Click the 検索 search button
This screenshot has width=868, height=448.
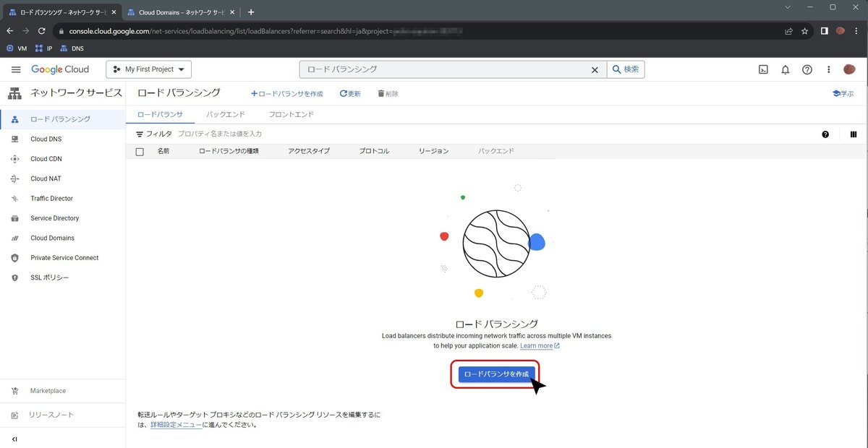coord(625,69)
